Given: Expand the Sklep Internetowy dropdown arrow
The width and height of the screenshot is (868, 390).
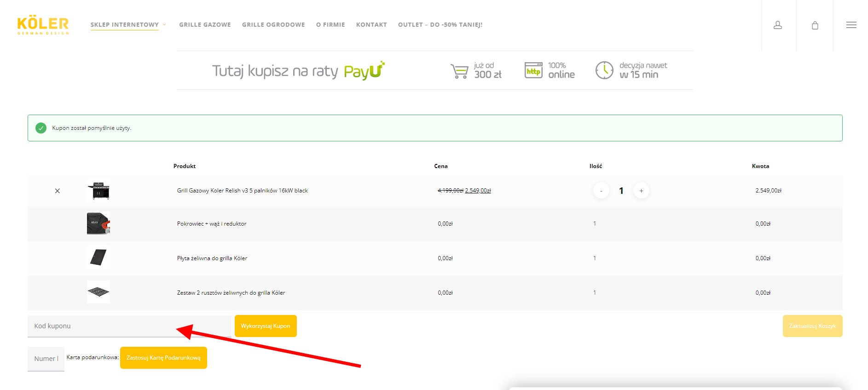Looking at the screenshot, I should coord(164,24).
